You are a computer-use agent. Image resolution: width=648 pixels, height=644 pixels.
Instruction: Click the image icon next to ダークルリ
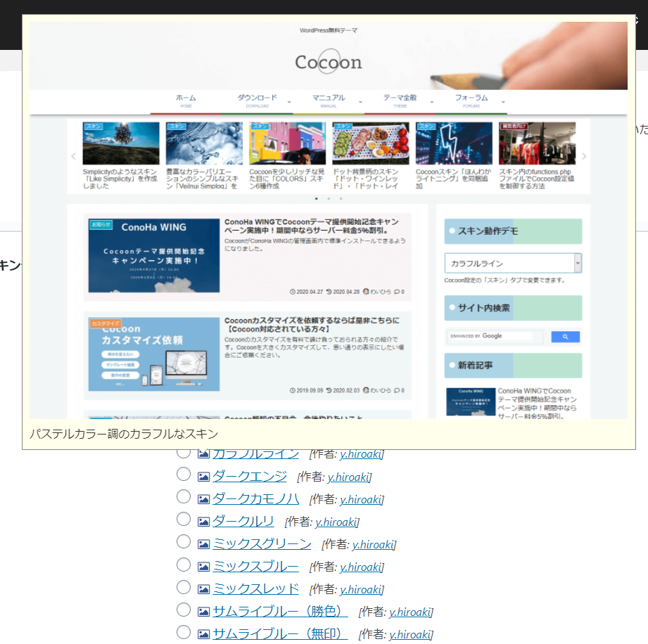pos(203,522)
